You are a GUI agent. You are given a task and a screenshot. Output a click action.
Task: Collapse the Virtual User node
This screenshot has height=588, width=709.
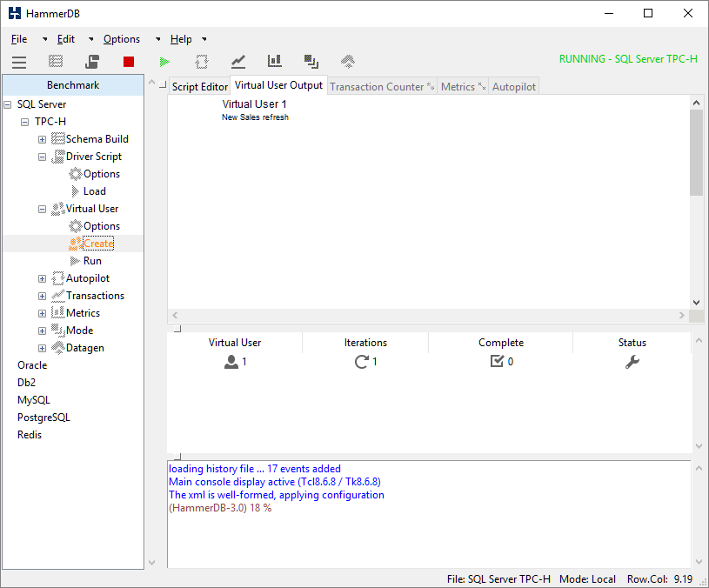point(42,210)
